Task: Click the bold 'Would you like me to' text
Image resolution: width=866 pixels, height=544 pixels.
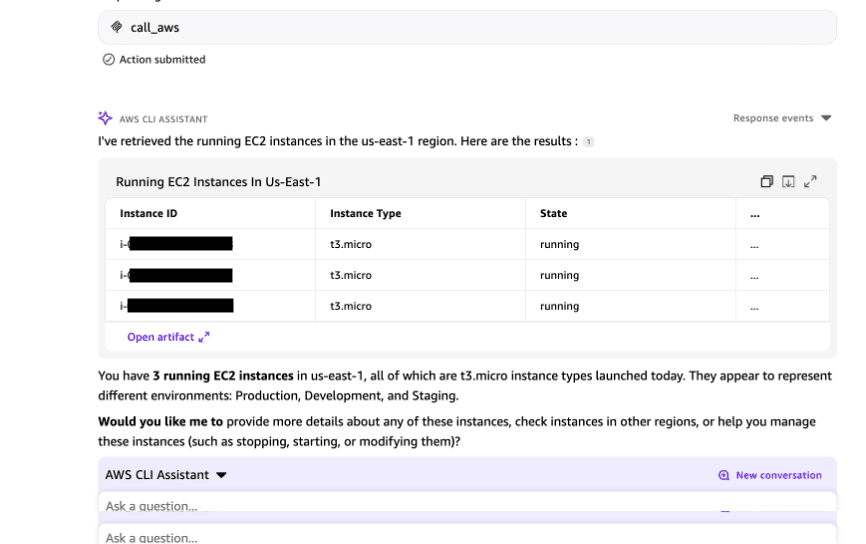Action: click(x=160, y=422)
